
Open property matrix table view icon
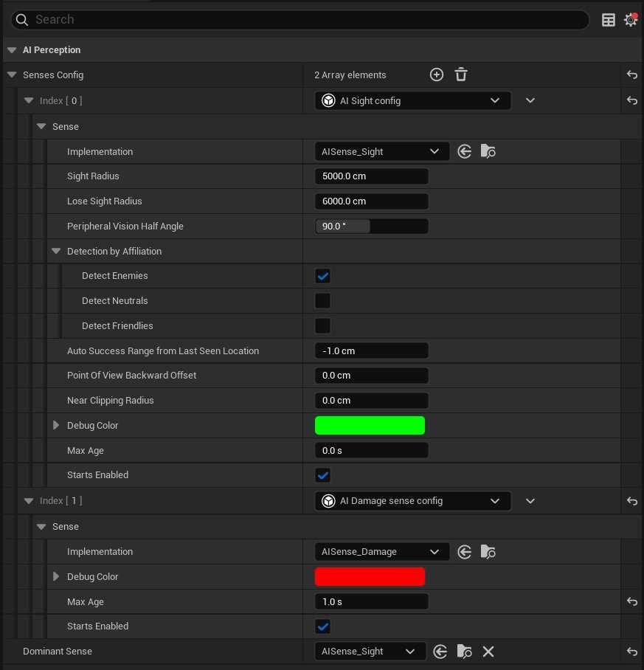click(x=609, y=20)
